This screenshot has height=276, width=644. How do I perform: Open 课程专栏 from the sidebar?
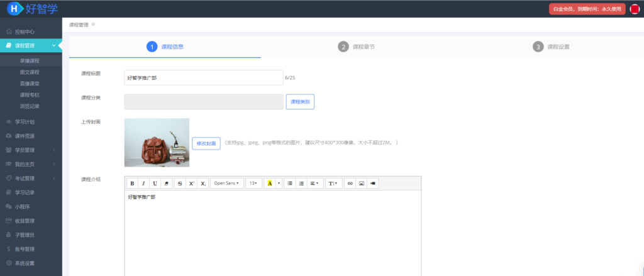[x=30, y=95]
